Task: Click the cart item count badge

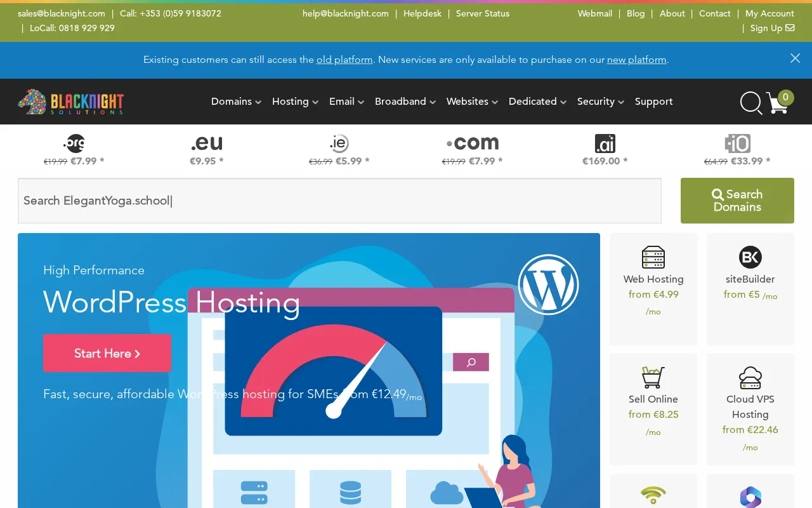Action: point(785,97)
